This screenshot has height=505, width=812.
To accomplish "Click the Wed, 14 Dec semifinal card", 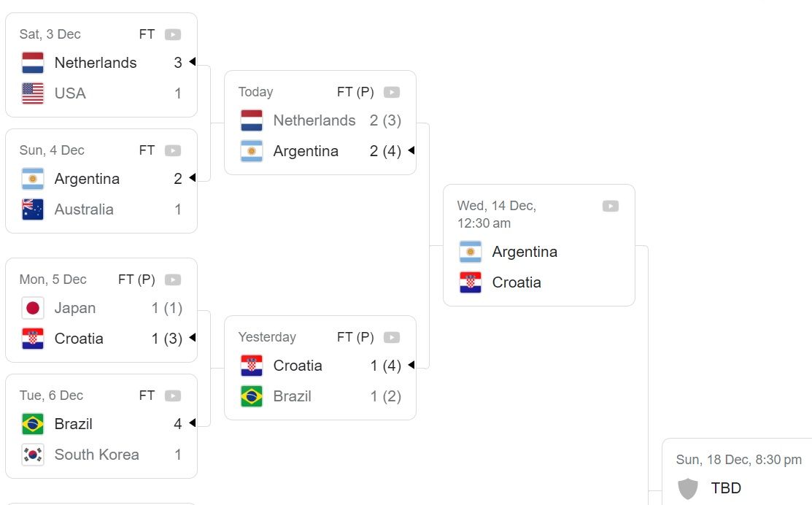I will 538,244.
